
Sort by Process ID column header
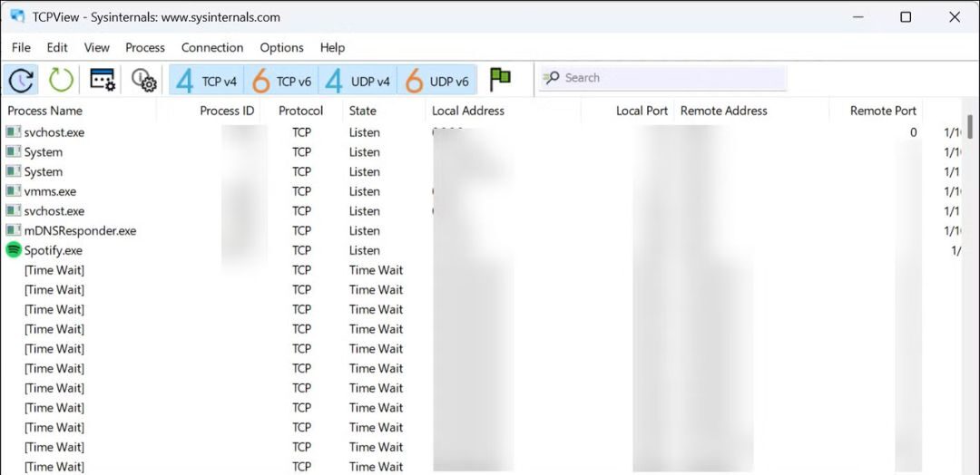[227, 111]
